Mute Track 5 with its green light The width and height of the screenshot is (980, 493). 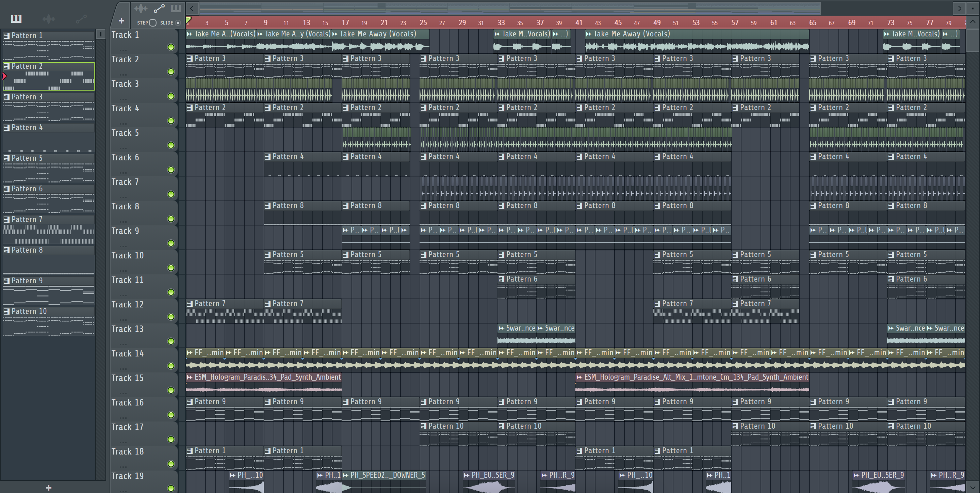171,145
